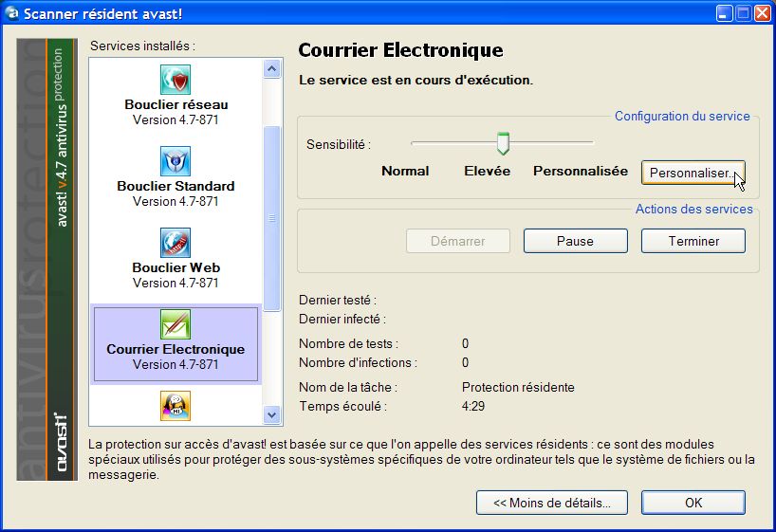The width and height of the screenshot is (776, 532).
Task: Open the Personnaliser... settings button
Action: (693, 174)
